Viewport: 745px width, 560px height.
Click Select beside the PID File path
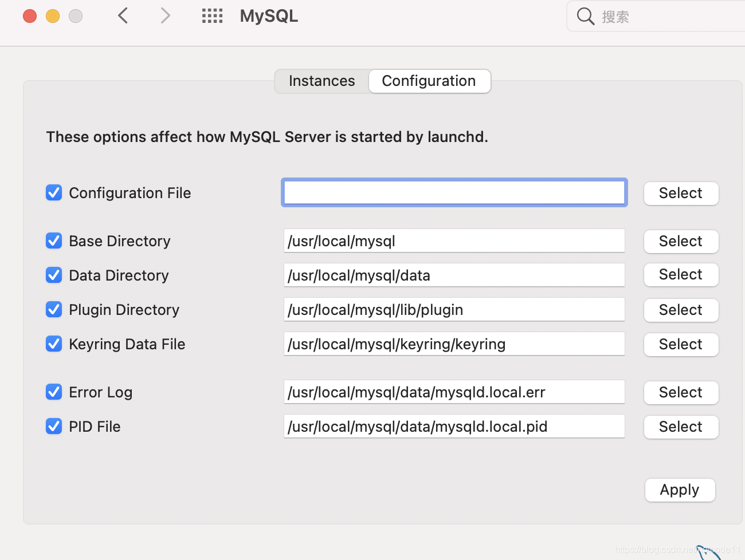pyautogui.click(x=681, y=427)
